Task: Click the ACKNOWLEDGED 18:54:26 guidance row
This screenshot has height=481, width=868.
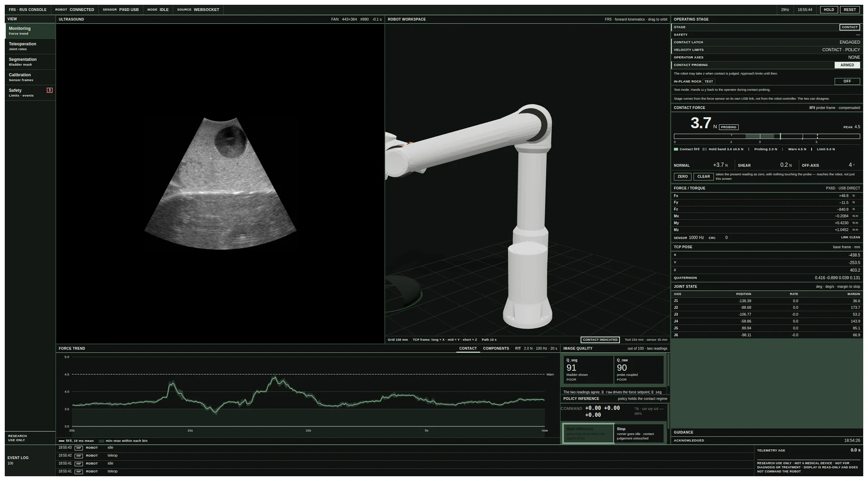Action: 766,440
